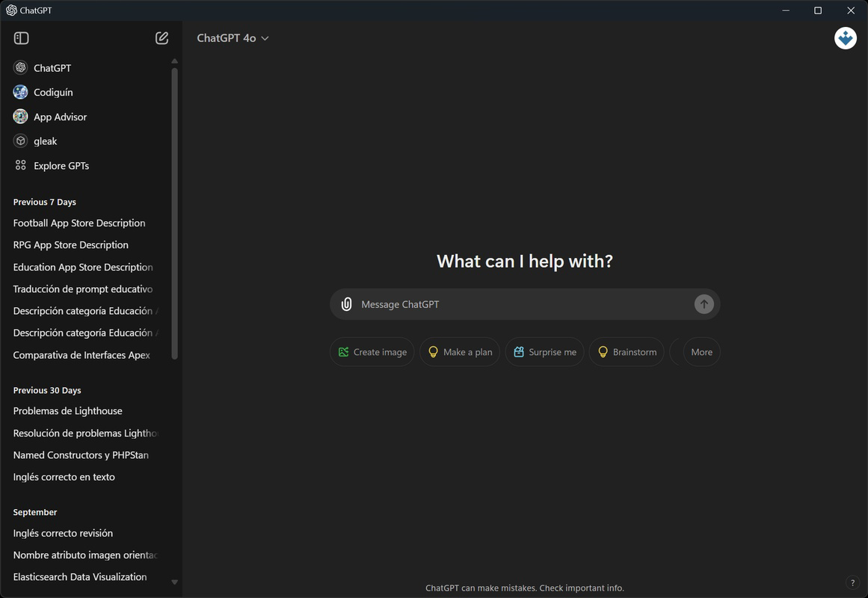The height and width of the screenshot is (598, 868).
Task: Expand older conversations using the bottom chevron
Action: coord(174,582)
